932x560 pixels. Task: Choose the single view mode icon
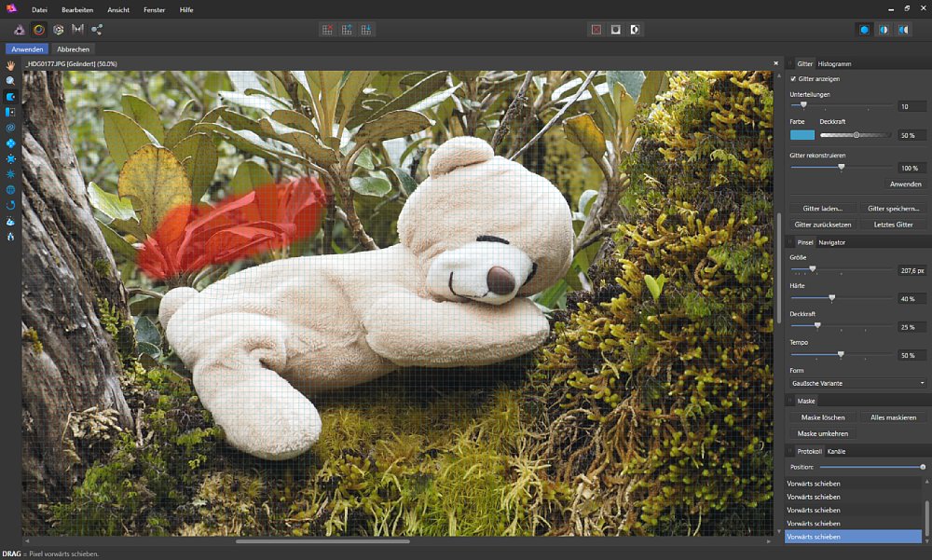click(864, 30)
